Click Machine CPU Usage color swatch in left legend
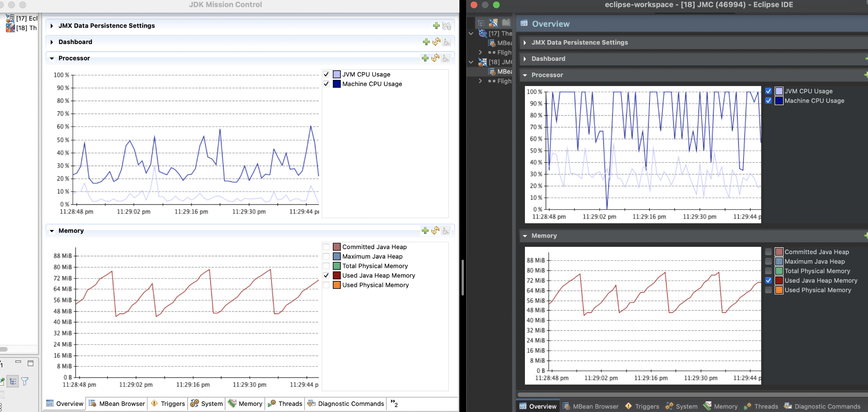This screenshot has width=868, height=412. (337, 84)
